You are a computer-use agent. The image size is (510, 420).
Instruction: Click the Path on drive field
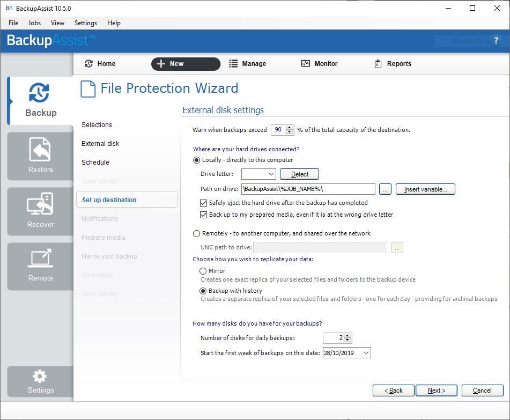pyautogui.click(x=308, y=189)
